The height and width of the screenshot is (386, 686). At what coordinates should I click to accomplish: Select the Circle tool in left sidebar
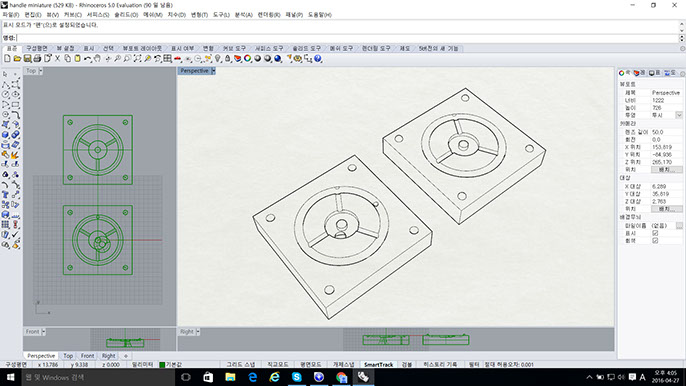click(5, 95)
